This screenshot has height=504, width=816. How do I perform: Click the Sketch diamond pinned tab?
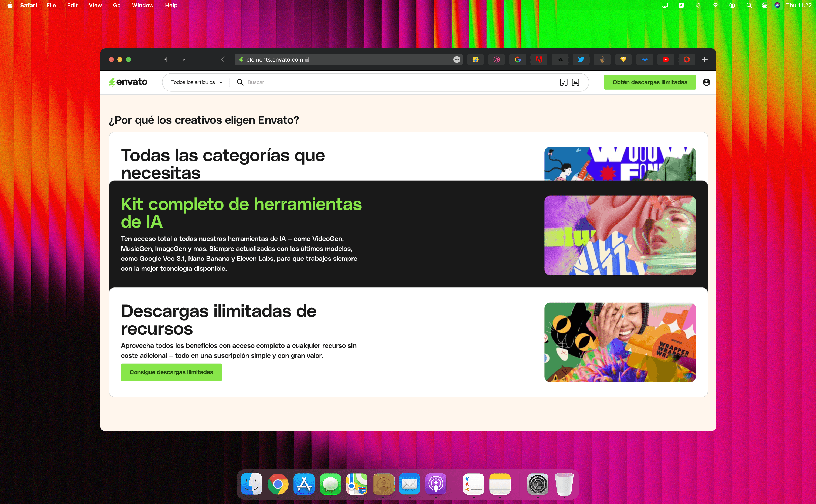623,60
